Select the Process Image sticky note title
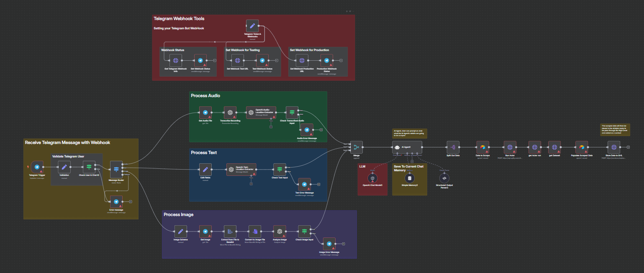Viewport: 644px width, 273px height. [179, 214]
